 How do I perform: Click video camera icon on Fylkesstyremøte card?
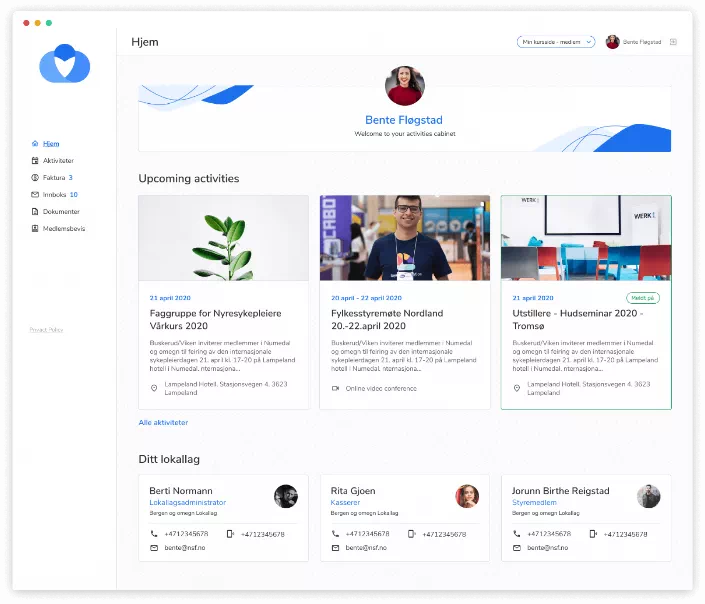point(335,388)
